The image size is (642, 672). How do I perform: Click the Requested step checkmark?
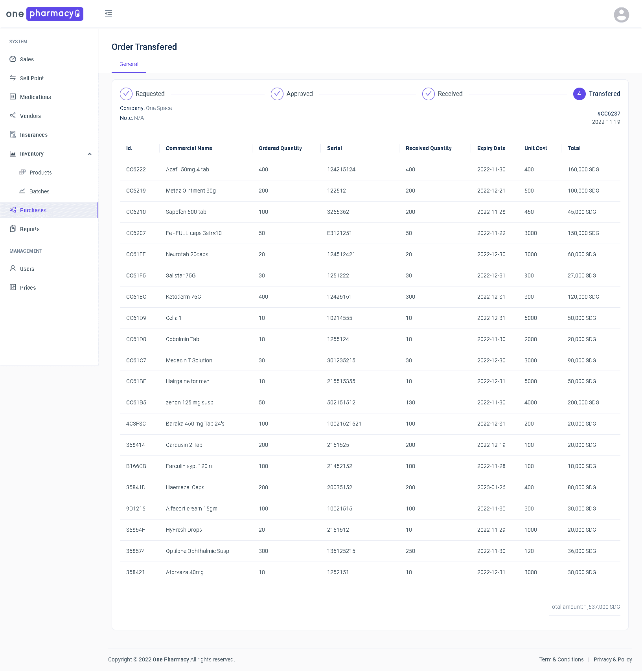(125, 94)
